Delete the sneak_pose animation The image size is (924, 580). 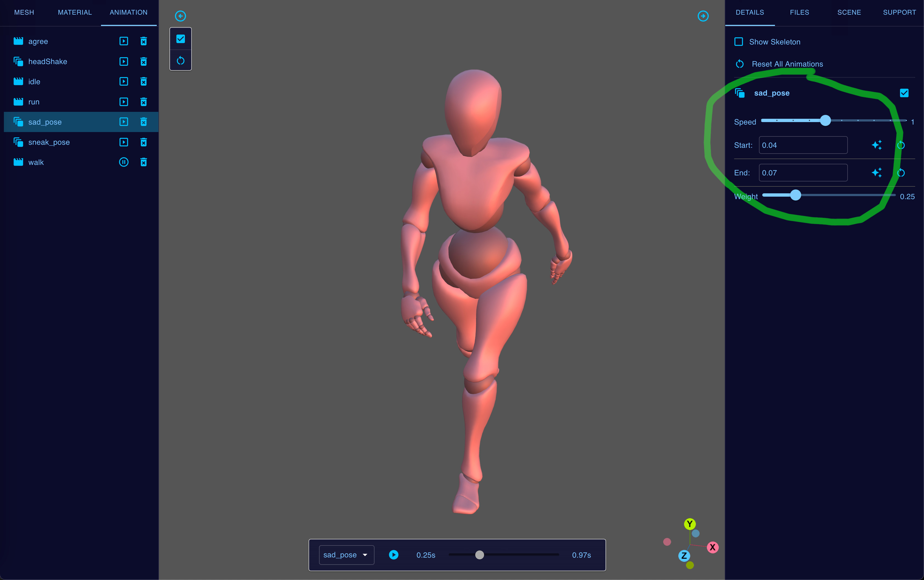[x=143, y=142]
